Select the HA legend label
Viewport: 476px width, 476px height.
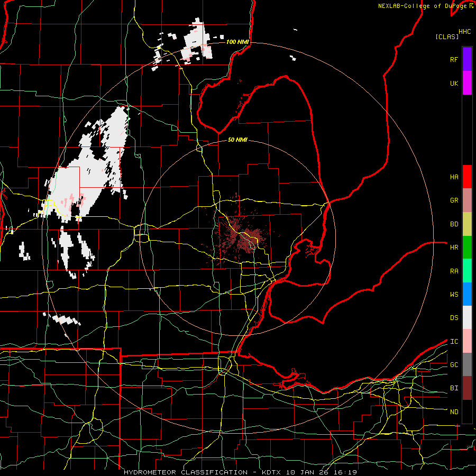pyautogui.click(x=454, y=177)
